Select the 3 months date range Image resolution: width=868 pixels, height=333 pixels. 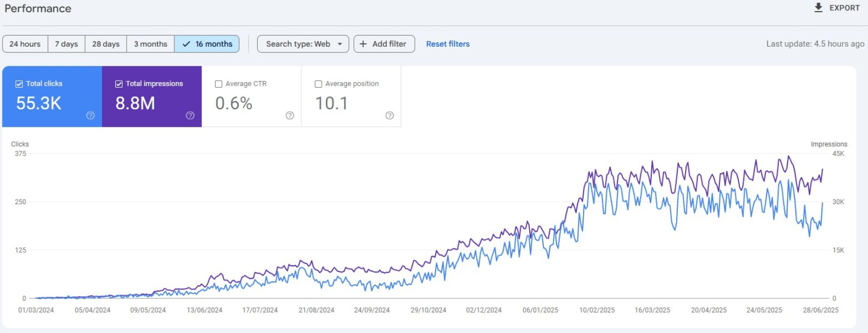click(x=151, y=44)
